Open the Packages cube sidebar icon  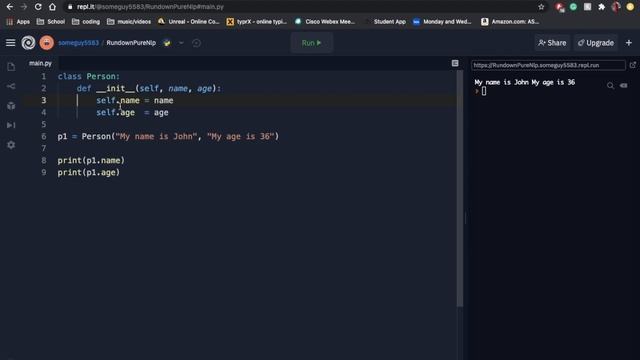point(11,106)
